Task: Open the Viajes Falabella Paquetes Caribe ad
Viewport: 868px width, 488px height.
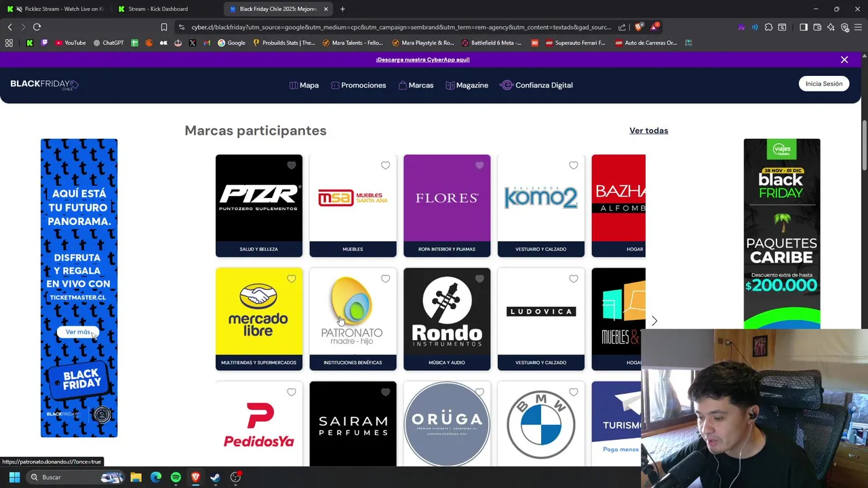Action: coord(782,234)
